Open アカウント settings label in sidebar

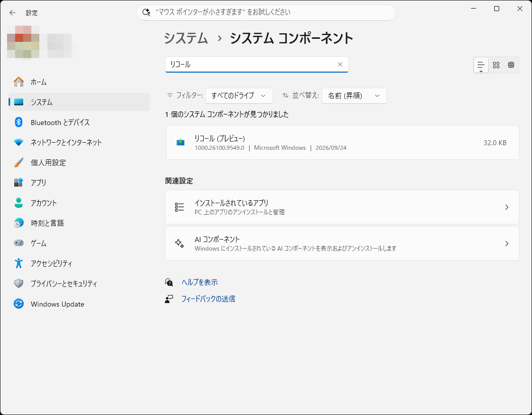coord(44,203)
